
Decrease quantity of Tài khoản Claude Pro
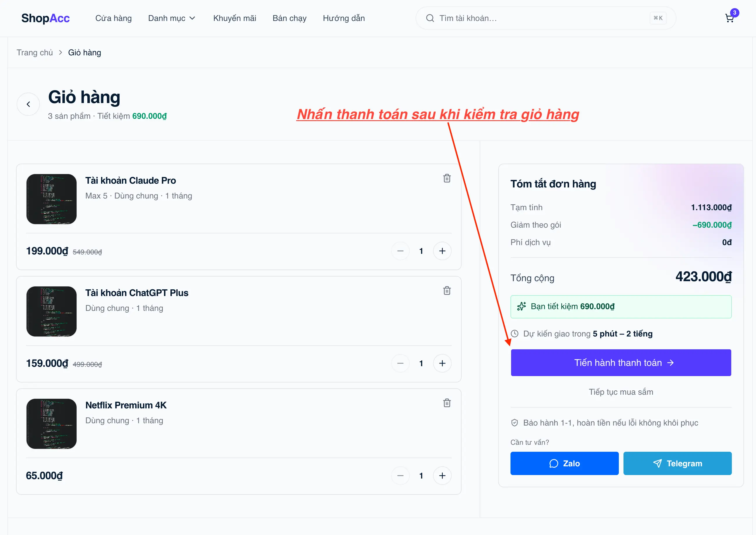(400, 251)
